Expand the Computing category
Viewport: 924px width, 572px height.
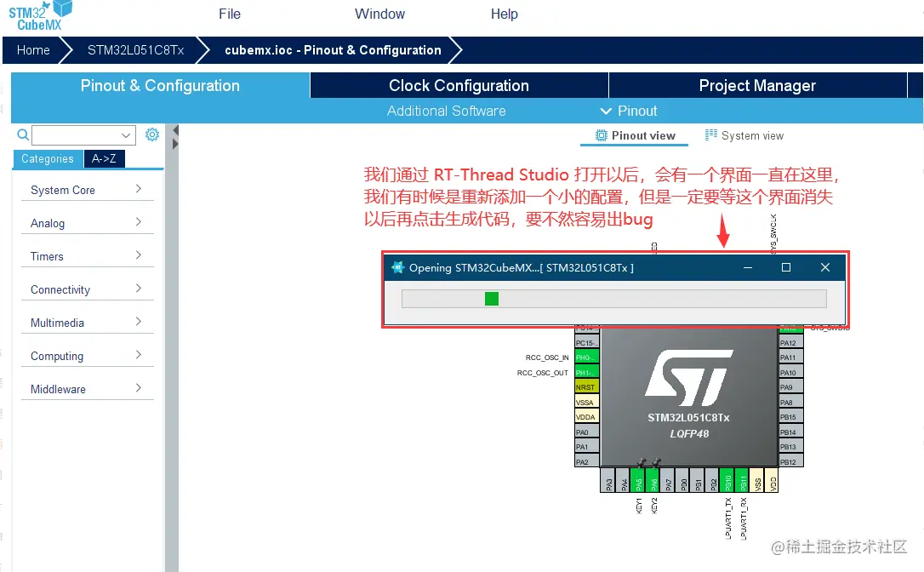(x=88, y=356)
